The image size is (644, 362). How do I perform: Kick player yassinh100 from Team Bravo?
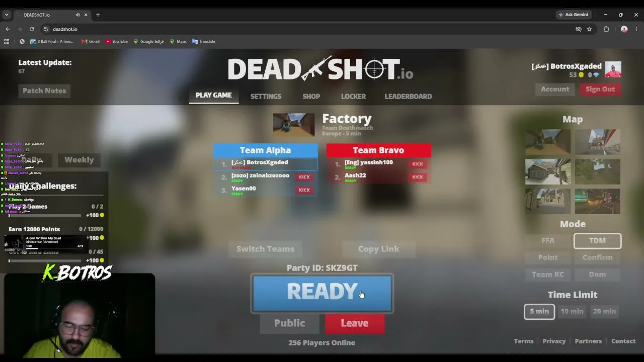click(417, 164)
